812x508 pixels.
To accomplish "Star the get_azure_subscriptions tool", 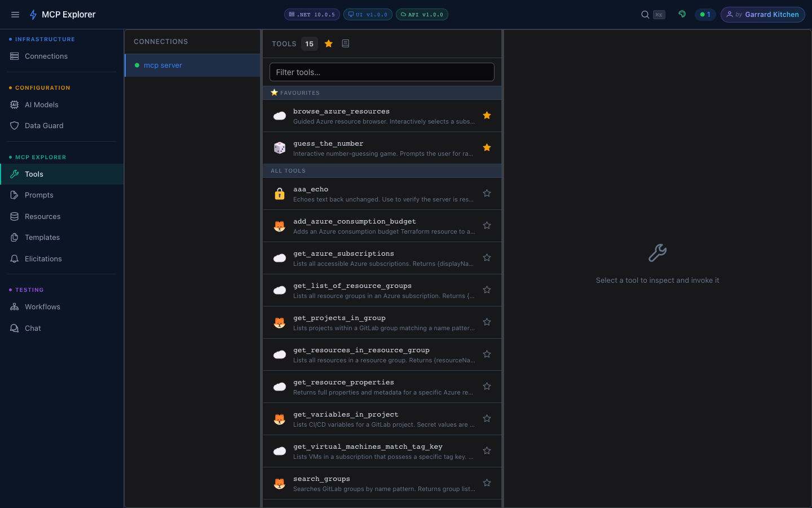I will (487, 258).
